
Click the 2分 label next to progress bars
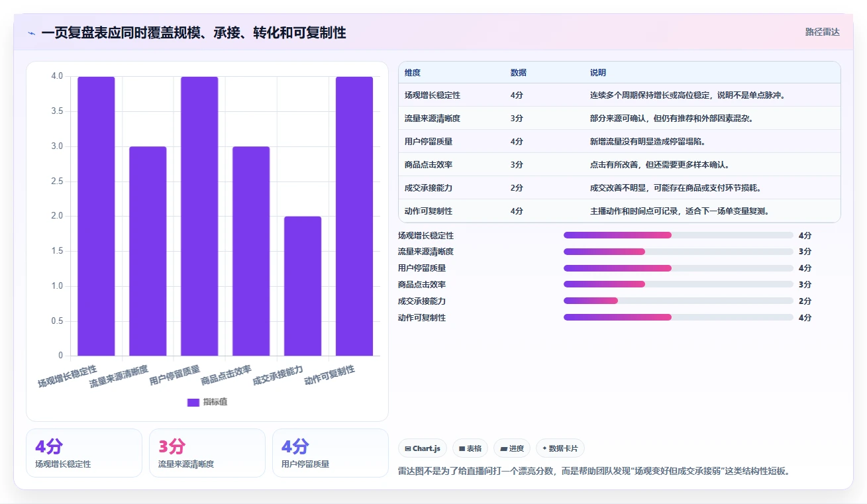pos(805,301)
